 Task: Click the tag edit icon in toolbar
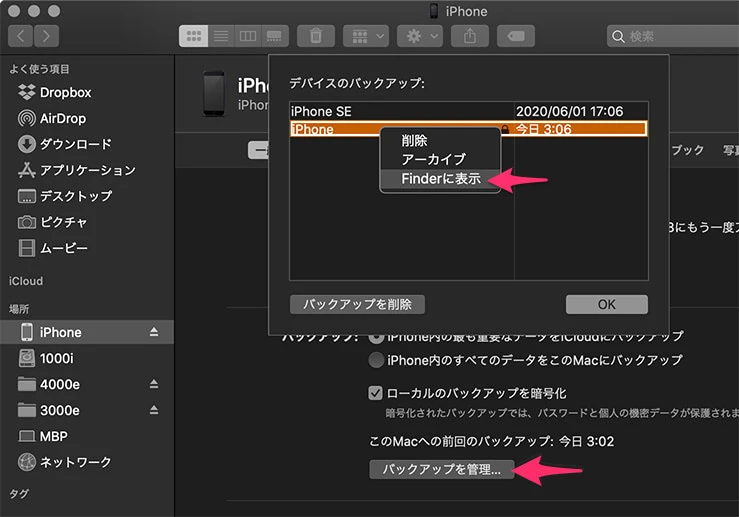pos(516,36)
